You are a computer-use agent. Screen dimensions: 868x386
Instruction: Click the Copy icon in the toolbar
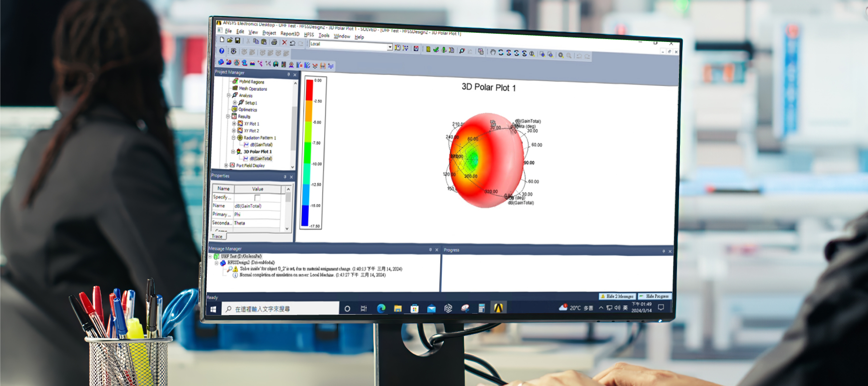pyautogui.click(x=256, y=41)
